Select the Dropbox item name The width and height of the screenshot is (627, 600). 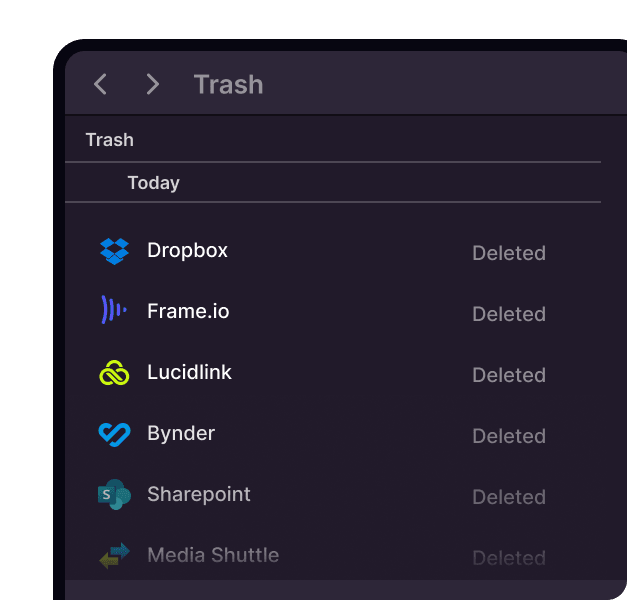187,250
